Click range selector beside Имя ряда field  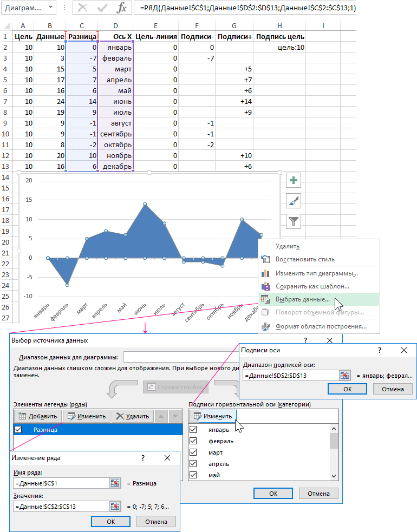[x=115, y=483]
